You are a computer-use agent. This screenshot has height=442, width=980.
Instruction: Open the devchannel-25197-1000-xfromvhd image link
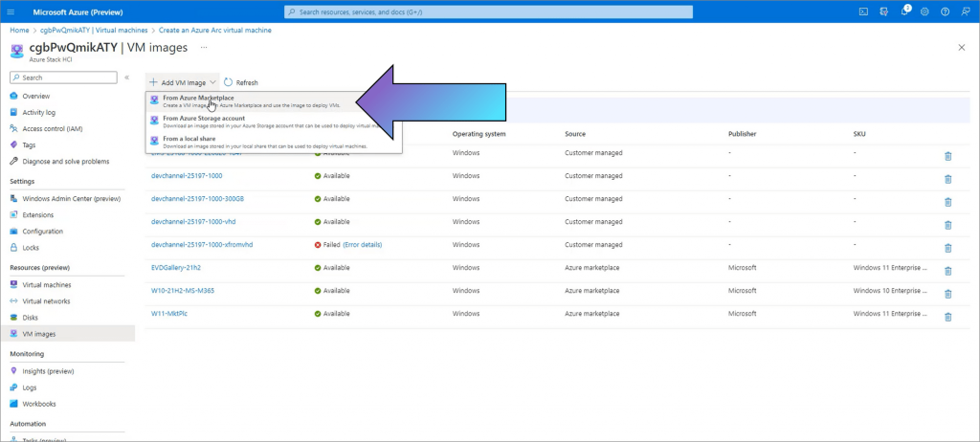[x=202, y=245]
